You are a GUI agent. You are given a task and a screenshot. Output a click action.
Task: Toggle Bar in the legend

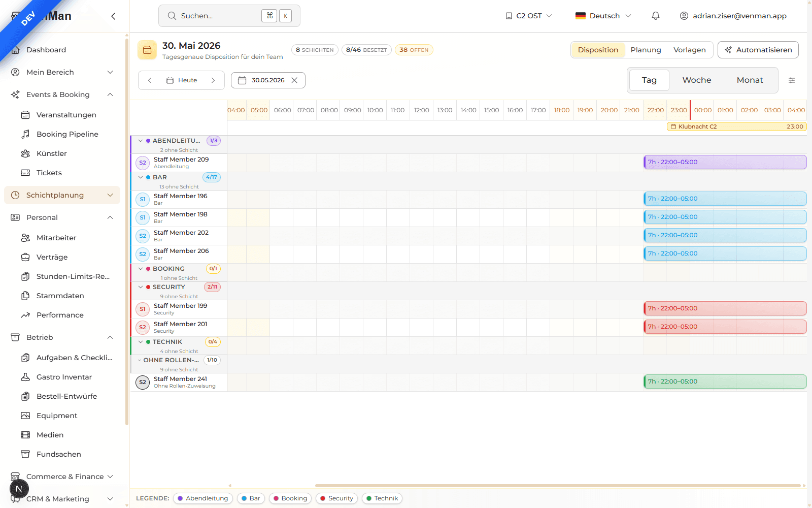[251, 498]
